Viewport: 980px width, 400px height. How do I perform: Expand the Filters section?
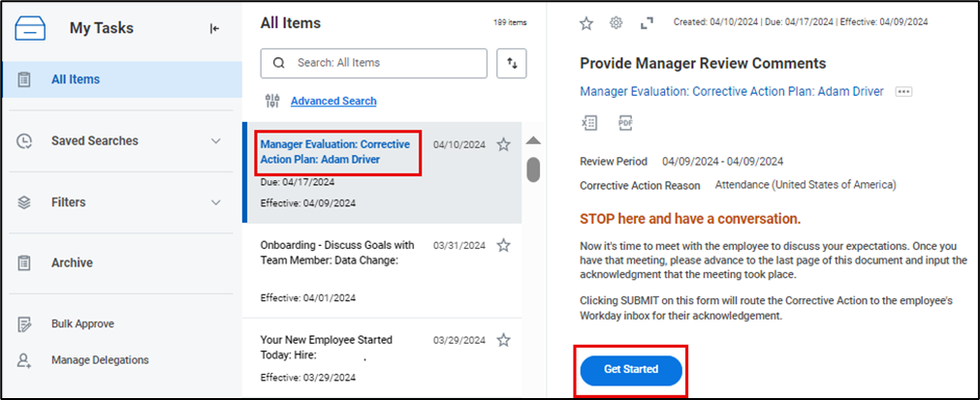pos(215,202)
